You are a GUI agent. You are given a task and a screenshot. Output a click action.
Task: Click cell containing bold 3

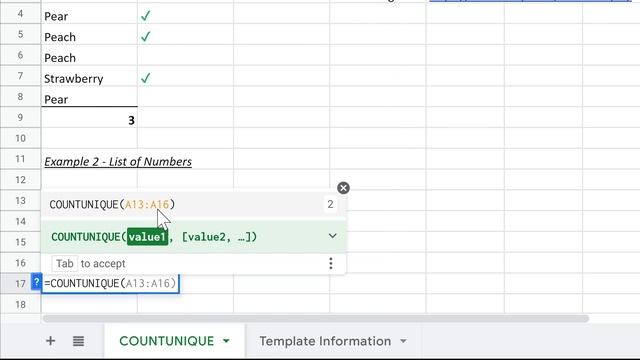click(x=89, y=118)
